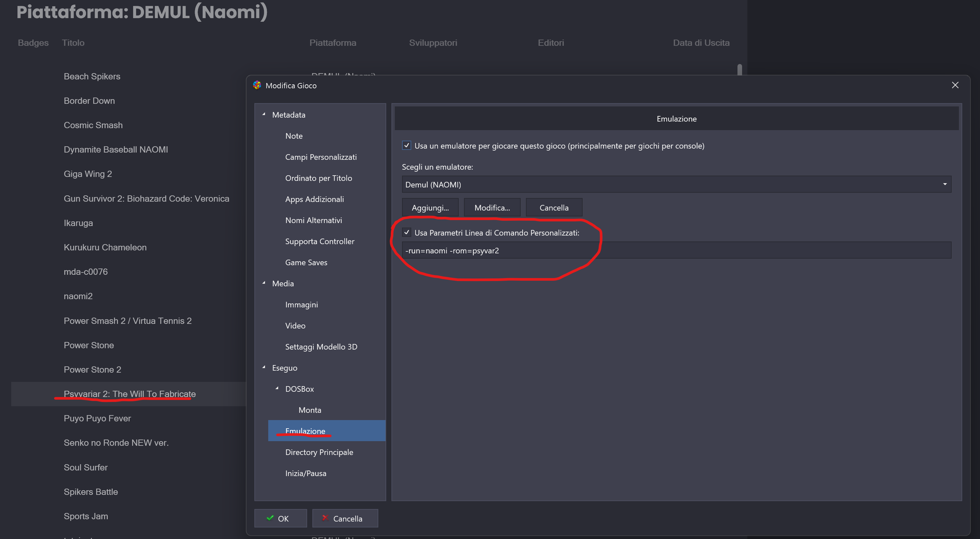Select Ikaruga in game list
Screen dimensions: 980x539
(78, 223)
